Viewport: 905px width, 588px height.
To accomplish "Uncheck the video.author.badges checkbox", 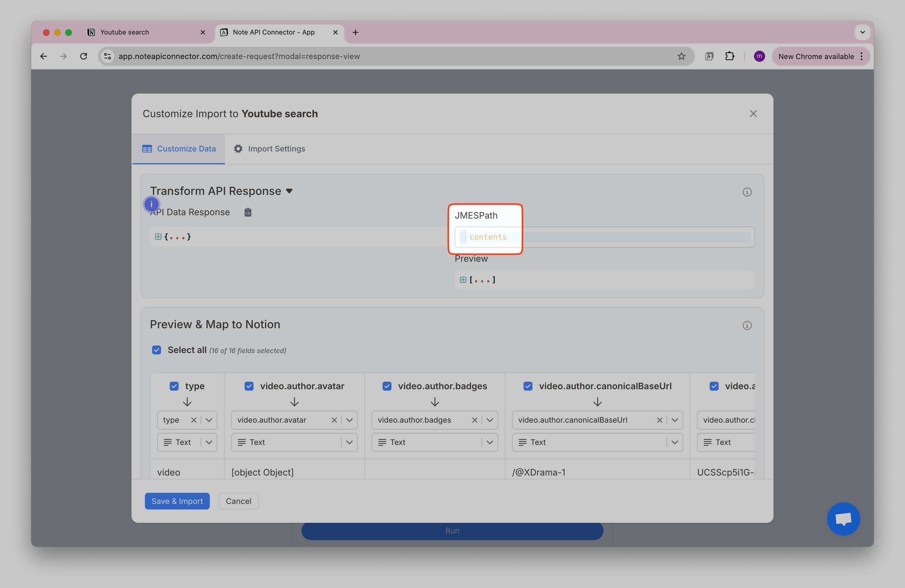I will [x=387, y=386].
